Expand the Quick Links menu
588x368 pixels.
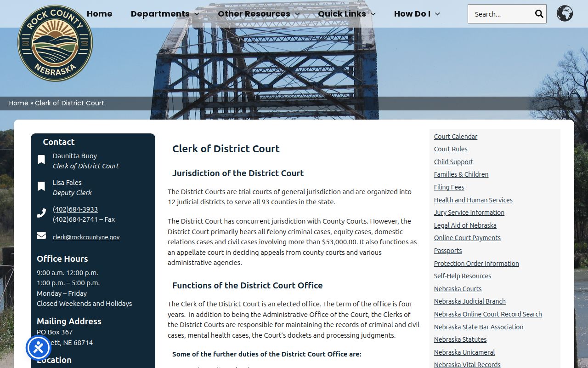(347, 14)
